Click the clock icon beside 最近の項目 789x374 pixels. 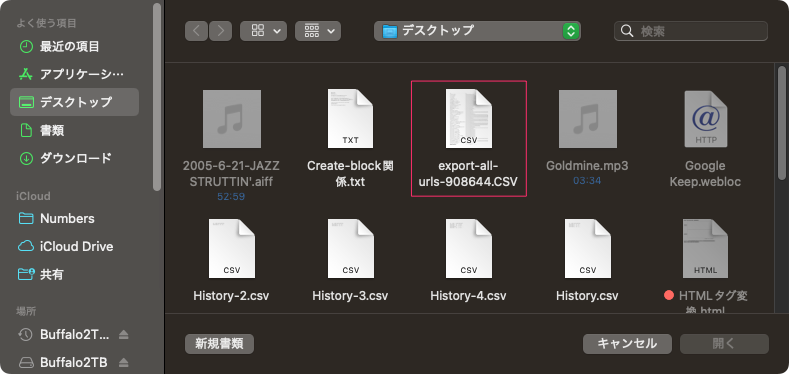pyautogui.click(x=25, y=47)
